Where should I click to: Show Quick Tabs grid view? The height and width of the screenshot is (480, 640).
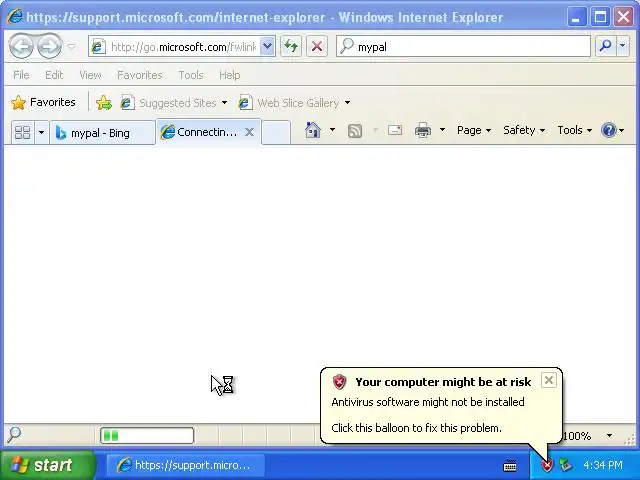(x=22, y=132)
